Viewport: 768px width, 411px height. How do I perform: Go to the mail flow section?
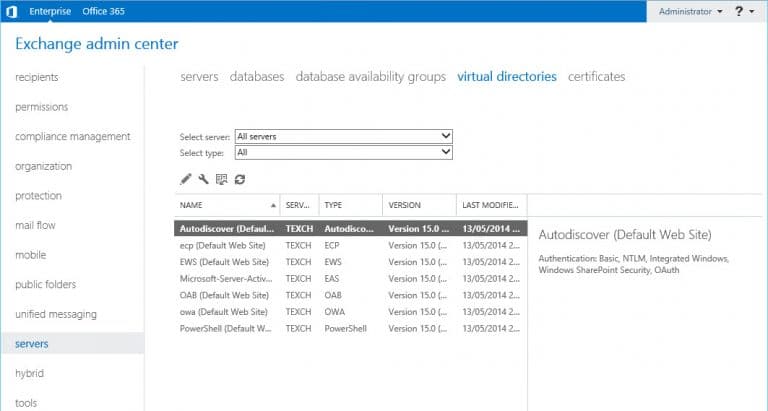click(x=35, y=225)
